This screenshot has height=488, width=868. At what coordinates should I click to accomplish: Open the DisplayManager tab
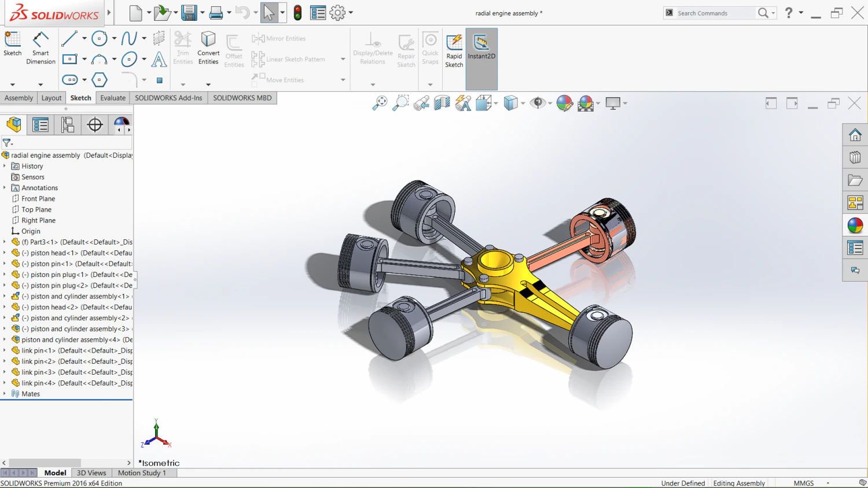point(120,123)
